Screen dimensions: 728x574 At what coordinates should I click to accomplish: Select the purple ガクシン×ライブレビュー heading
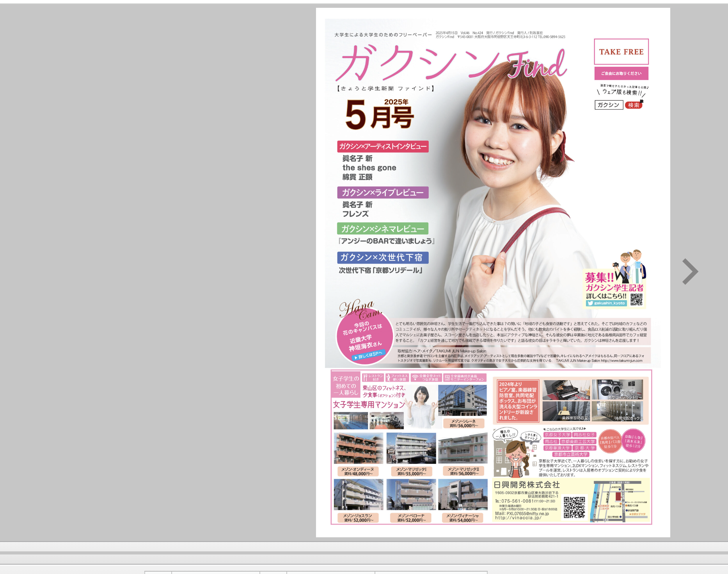pos(383,193)
